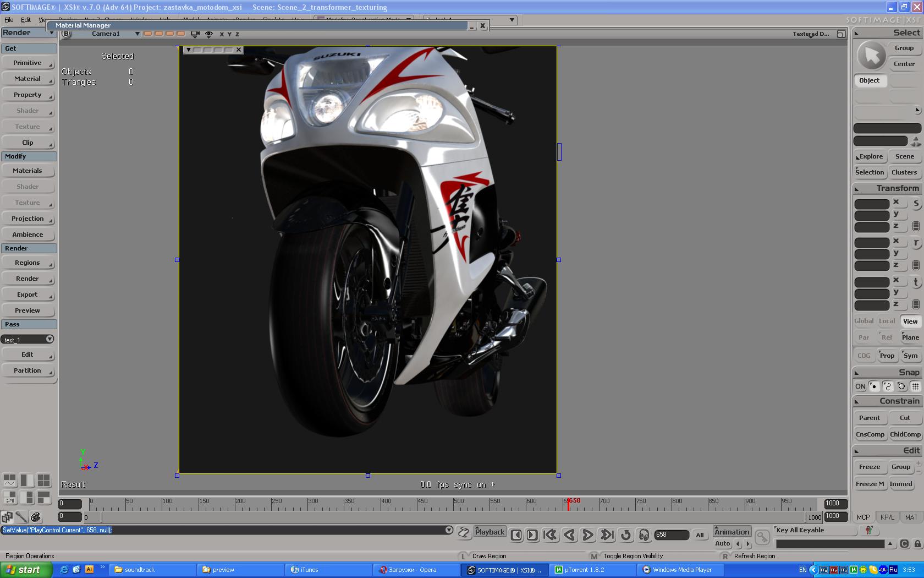Image resolution: width=924 pixels, height=578 pixels.
Task: Open the brush tool panel icon
Action: coord(21,517)
